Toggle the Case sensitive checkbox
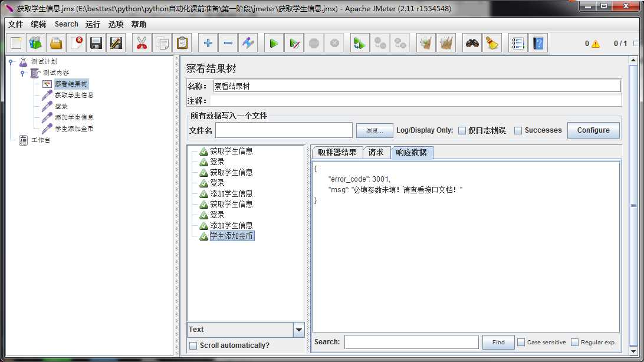This screenshot has width=644, height=362. pos(521,343)
